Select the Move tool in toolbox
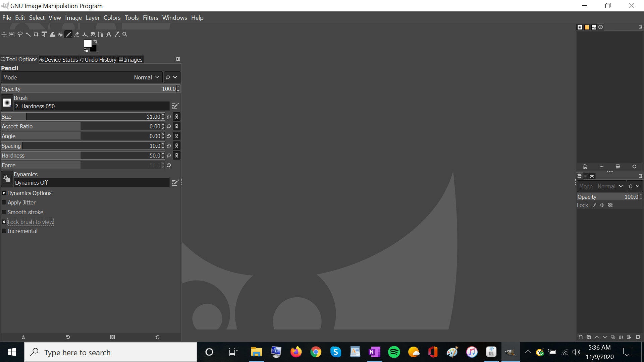This screenshot has height=362, width=644. click(4, 35)
